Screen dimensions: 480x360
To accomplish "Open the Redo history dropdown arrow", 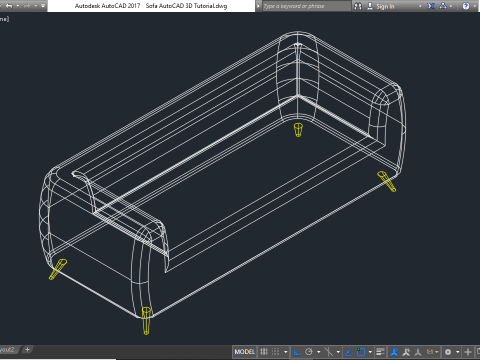I will pos(36,6).
